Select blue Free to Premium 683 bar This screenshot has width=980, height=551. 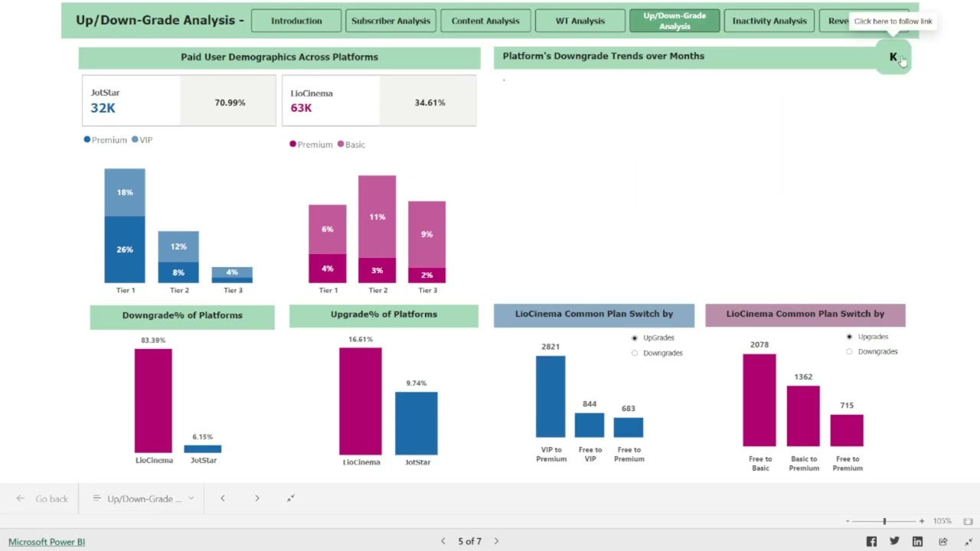point(629,427)
